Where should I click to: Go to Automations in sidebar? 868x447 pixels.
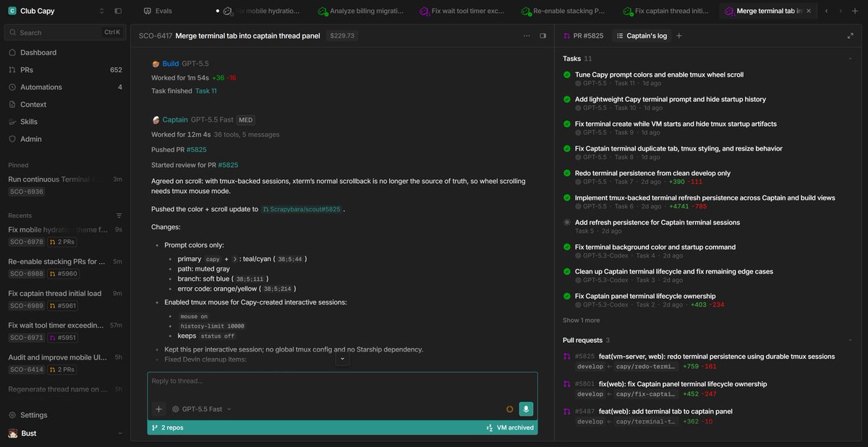click(x=65, y=88)
